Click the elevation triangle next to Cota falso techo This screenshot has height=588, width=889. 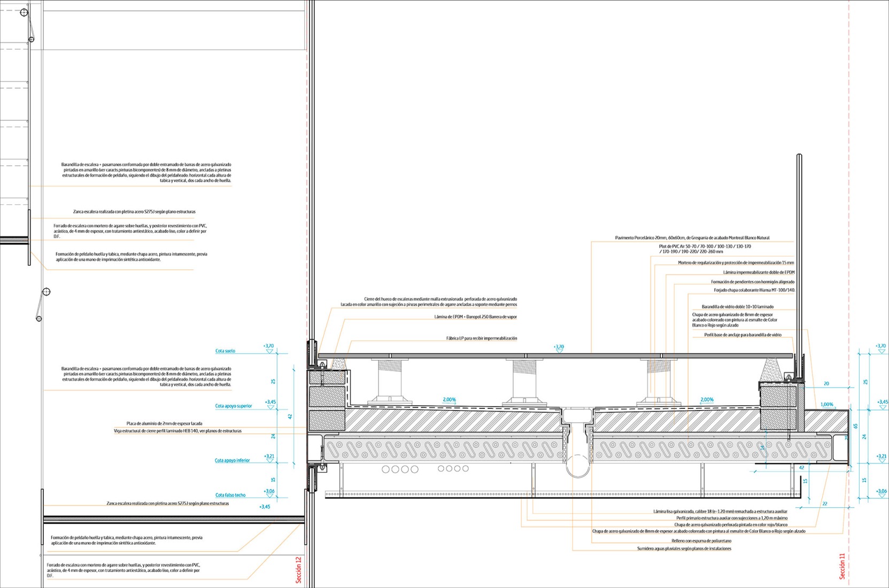(269, 496)
